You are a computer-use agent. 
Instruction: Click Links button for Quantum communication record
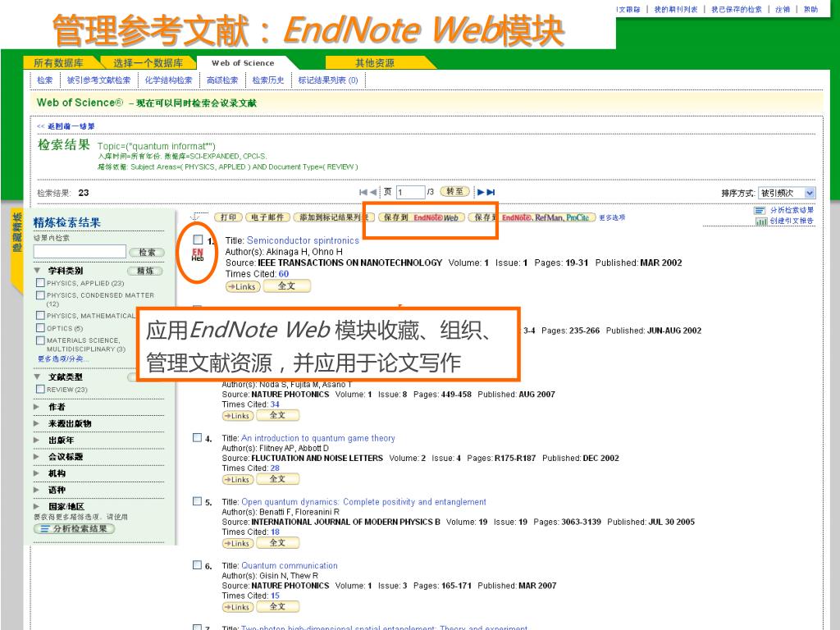pos(239,607)
